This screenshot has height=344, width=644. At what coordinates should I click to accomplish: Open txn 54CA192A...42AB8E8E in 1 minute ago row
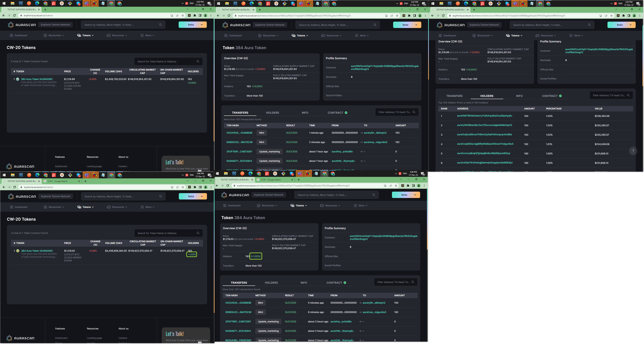click(239, 133)
